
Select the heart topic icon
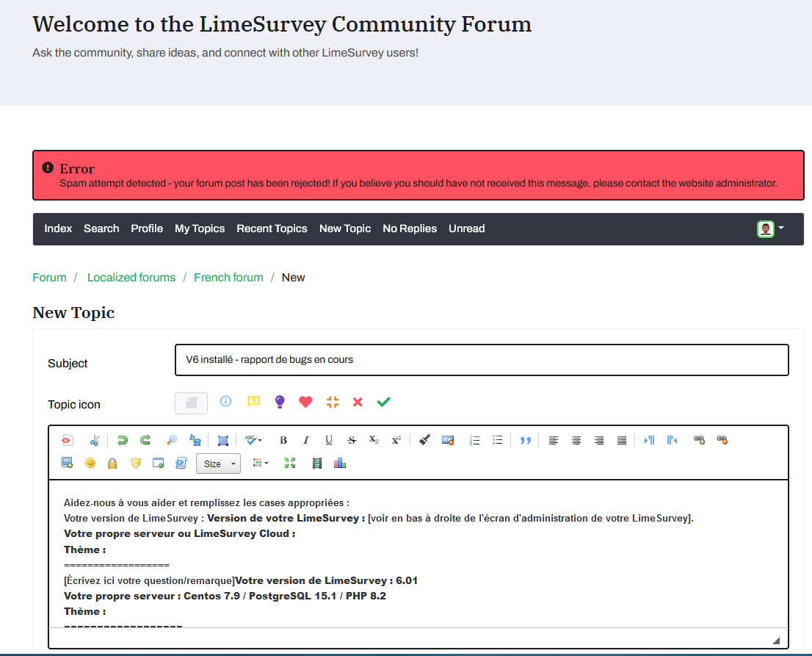[305, 402]
